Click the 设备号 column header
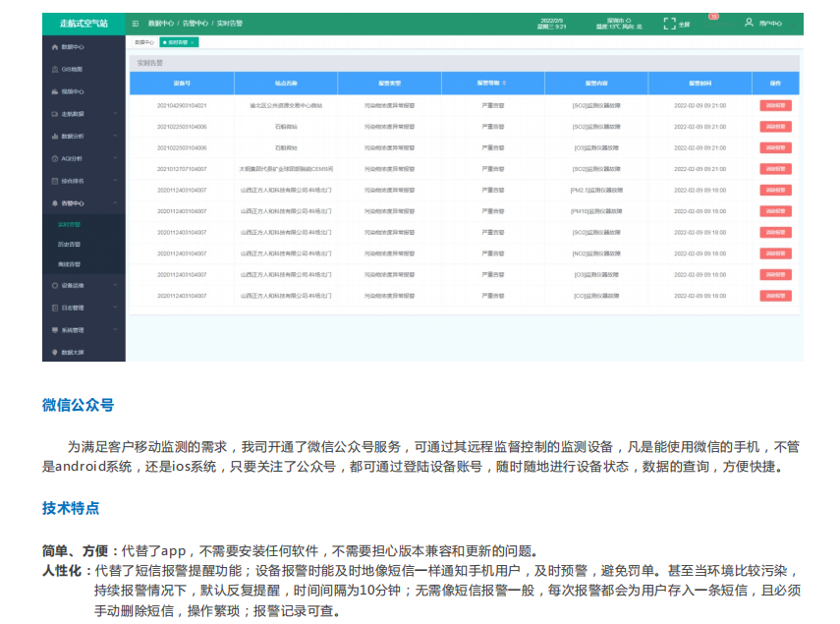Image resolution: width=840 pixels, height=624 pixels. pos(182,83)
